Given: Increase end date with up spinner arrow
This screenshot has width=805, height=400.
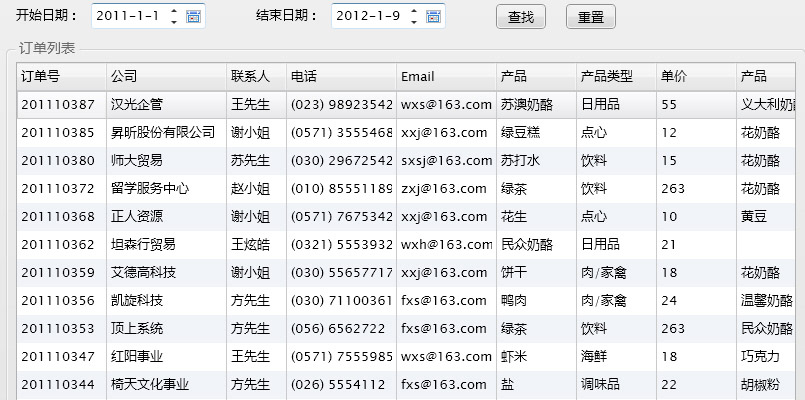Looking at the screenshot, I should [414, 12].
